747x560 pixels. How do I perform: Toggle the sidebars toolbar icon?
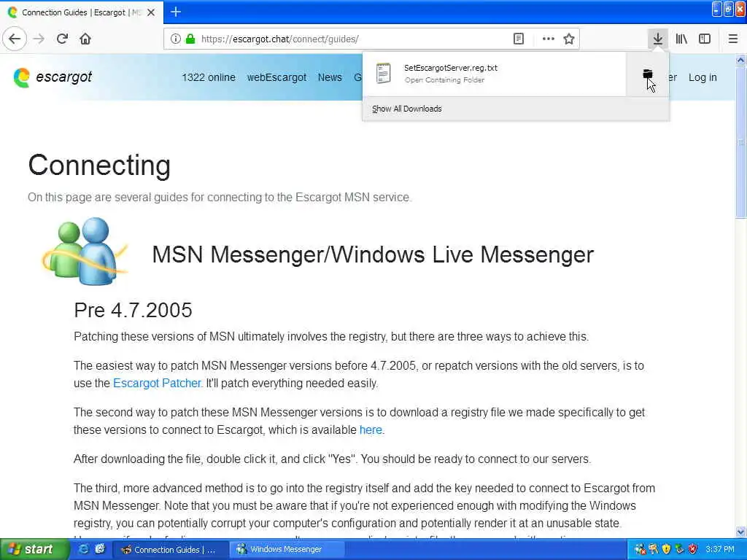[x=705, y=39]
